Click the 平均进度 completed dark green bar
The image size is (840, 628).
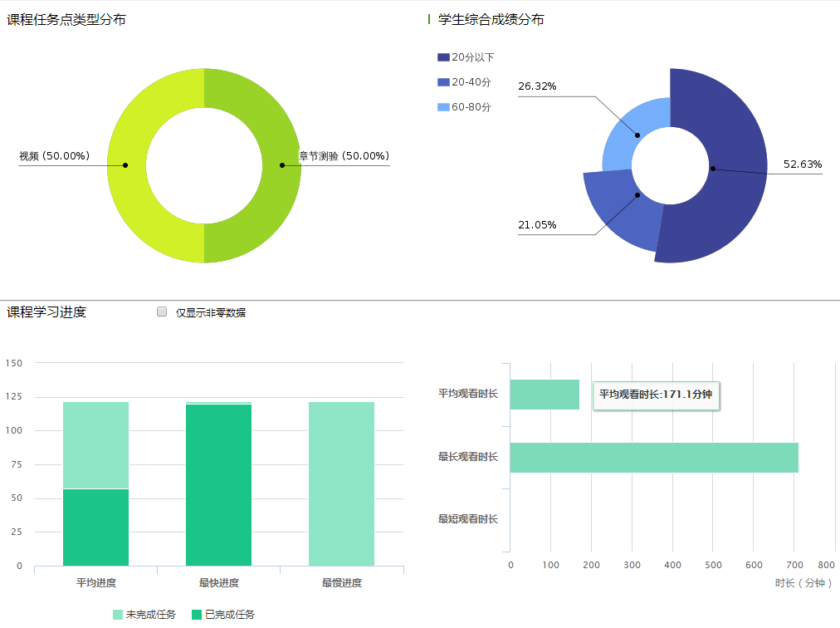click(x=95, y=527)
